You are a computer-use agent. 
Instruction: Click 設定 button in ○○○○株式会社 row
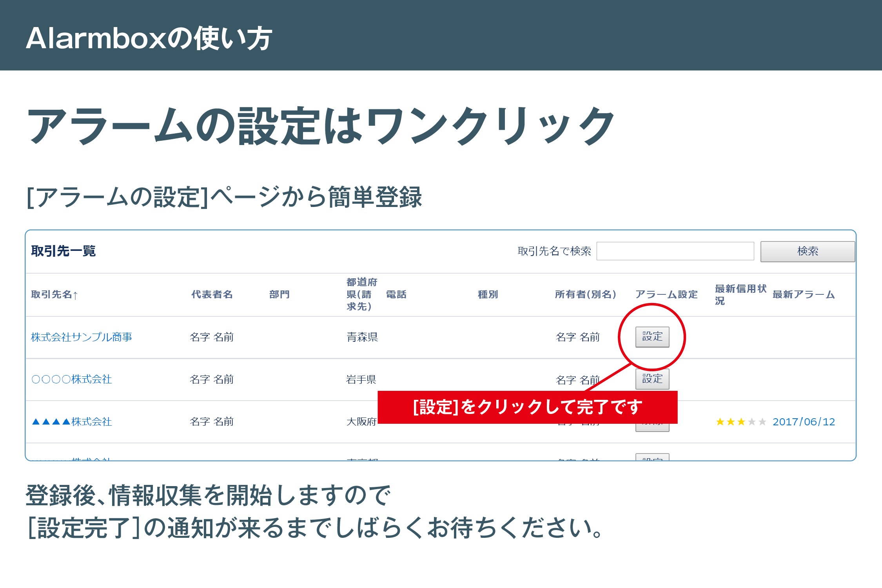point(652,379)
